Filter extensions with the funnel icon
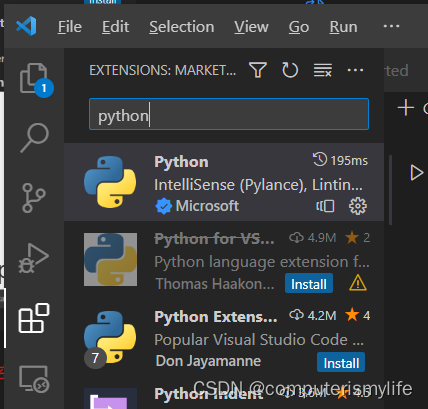428x409 pixels. pyautogui.click(x=258, y=70)
